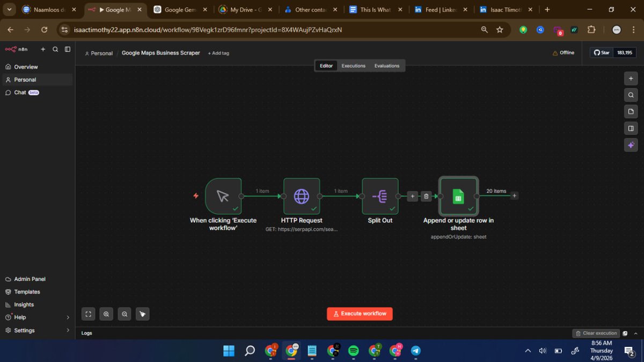644x362 pixels.
Task: Zoom out on the canvas
Action: (x=125, y=314)
